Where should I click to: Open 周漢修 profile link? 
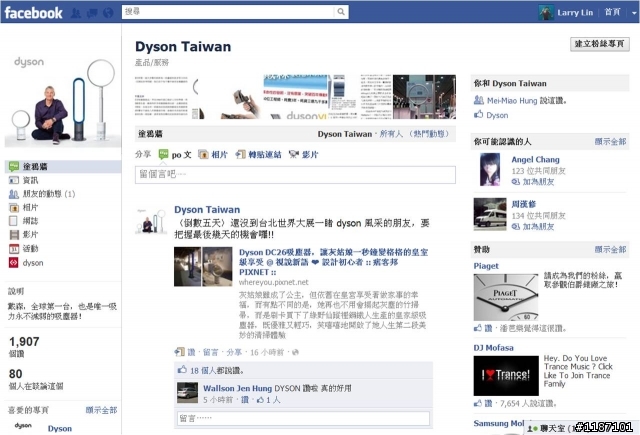pyautogui.click(x=524, y=204)
